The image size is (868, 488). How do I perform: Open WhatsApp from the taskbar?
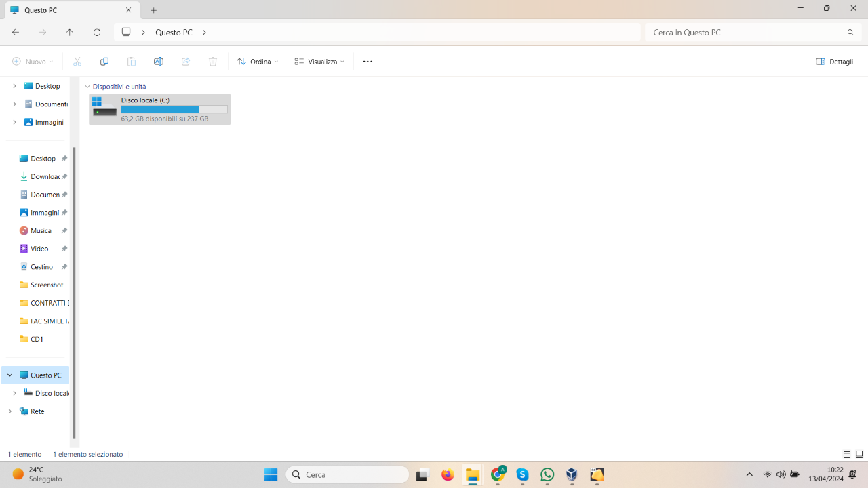(x=547, y=474)
